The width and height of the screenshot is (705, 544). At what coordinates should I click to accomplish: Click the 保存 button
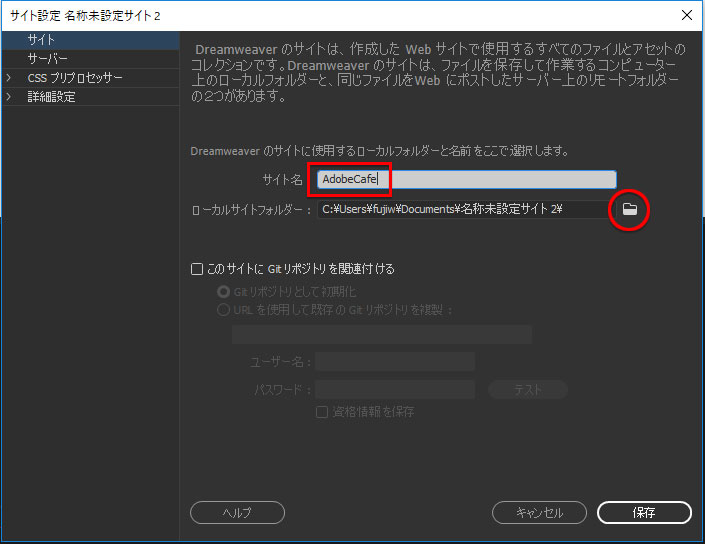[644, 512]
